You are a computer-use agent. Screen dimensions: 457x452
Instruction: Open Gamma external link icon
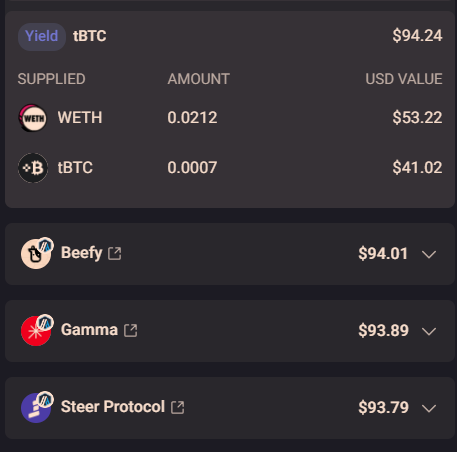pos(130,330)
